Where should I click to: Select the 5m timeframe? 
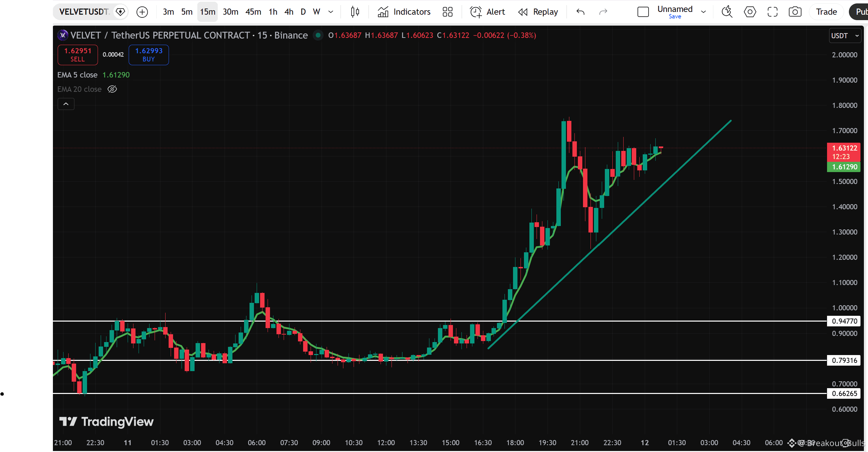click(187, 12)
